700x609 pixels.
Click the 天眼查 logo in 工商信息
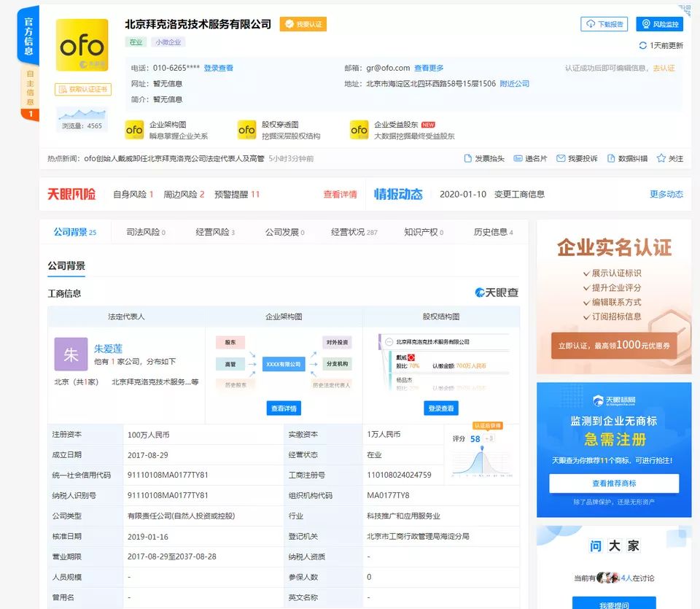tap(497, 292)
